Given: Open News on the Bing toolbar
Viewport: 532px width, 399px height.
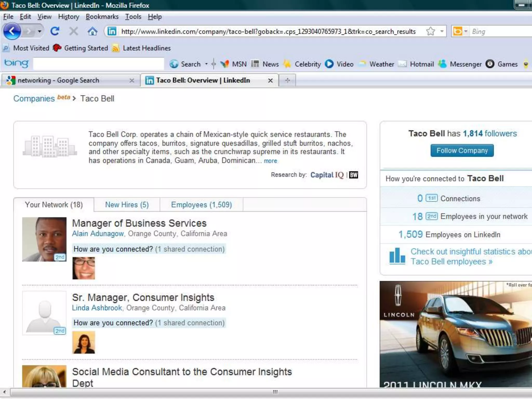Looking at the screenshot, I should [265, 64].
